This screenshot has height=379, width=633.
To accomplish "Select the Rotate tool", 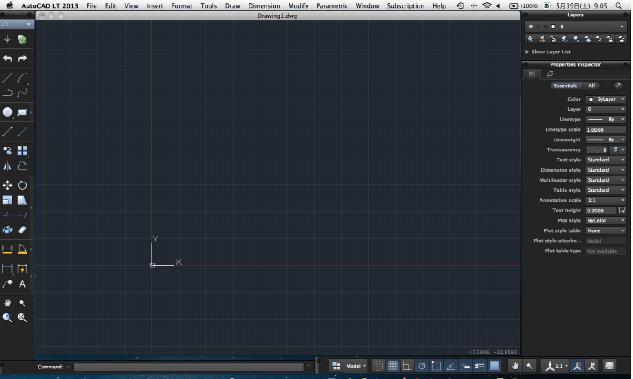I will pos(23,185).
